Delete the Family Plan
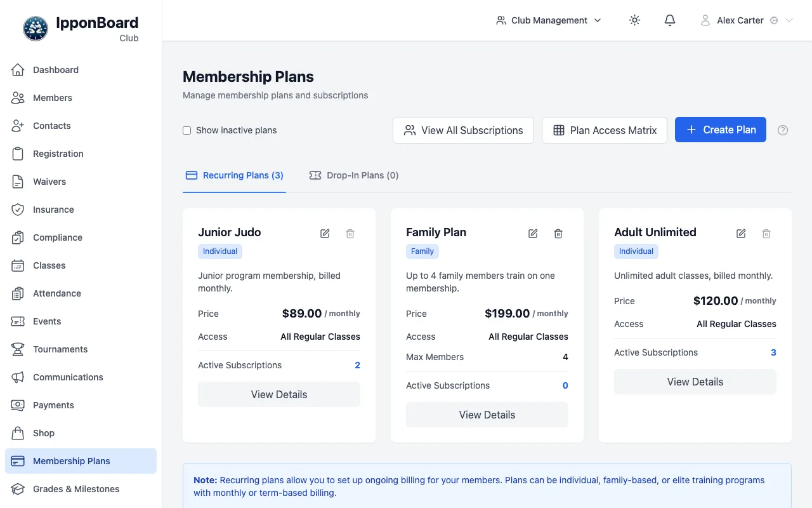812x508 pixels. [x=558, y=234]
